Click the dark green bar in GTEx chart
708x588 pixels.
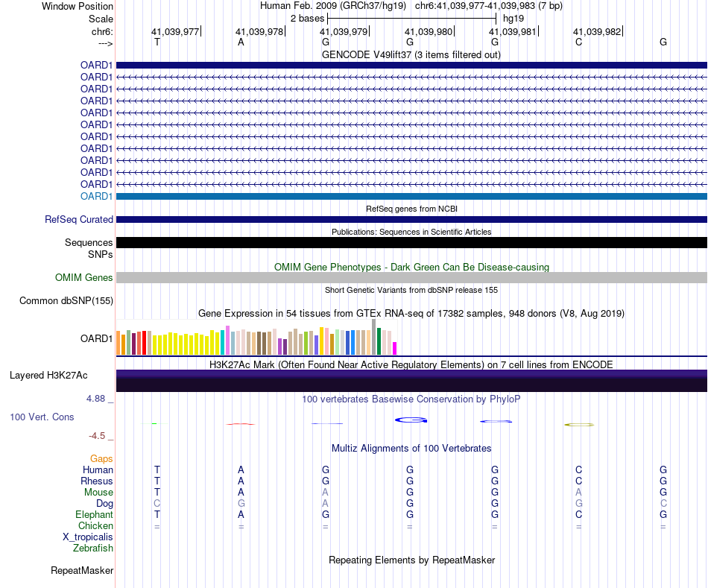coord(379,341)
